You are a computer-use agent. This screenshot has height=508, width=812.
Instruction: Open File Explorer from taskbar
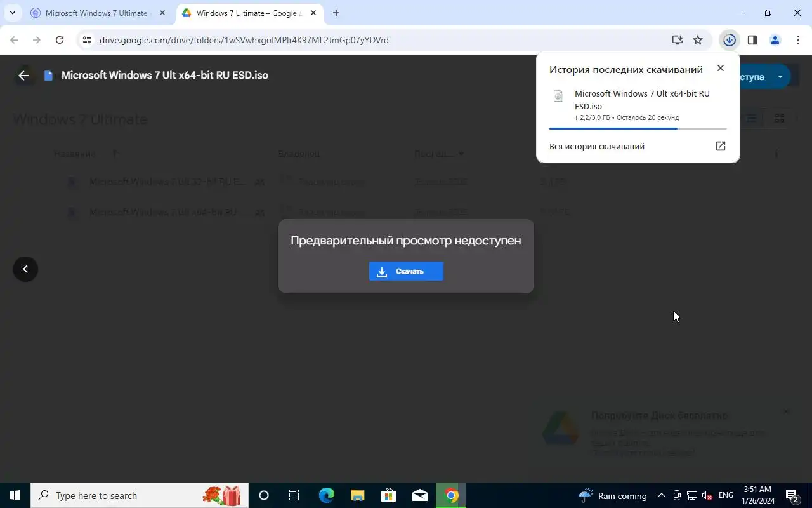[x=357, y=495]
